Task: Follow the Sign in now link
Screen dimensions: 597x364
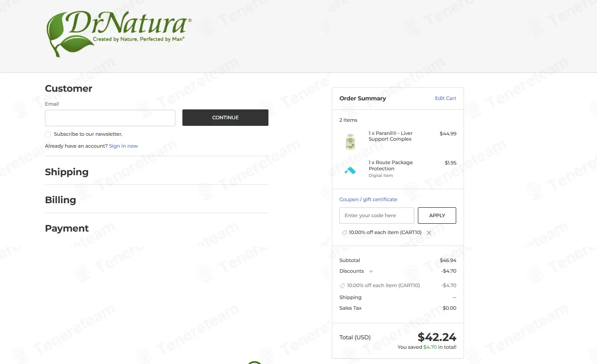Action: click(124, 146)
